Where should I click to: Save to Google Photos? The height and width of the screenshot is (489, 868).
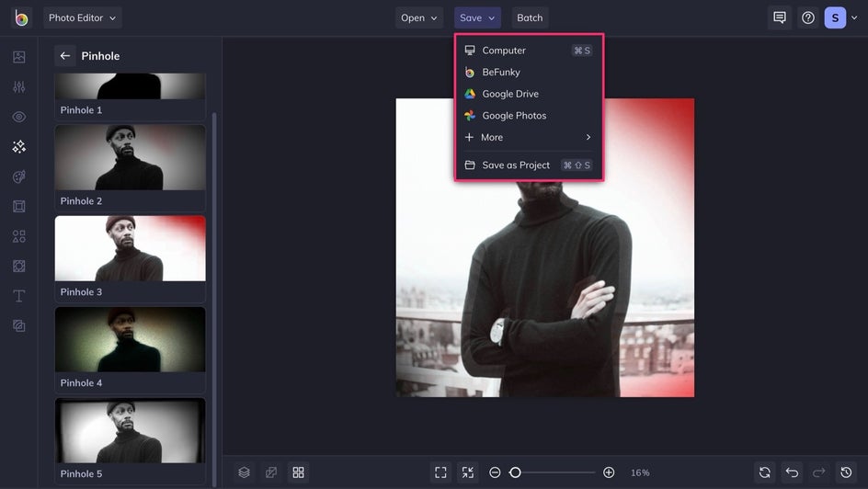[x=528, y=116]
